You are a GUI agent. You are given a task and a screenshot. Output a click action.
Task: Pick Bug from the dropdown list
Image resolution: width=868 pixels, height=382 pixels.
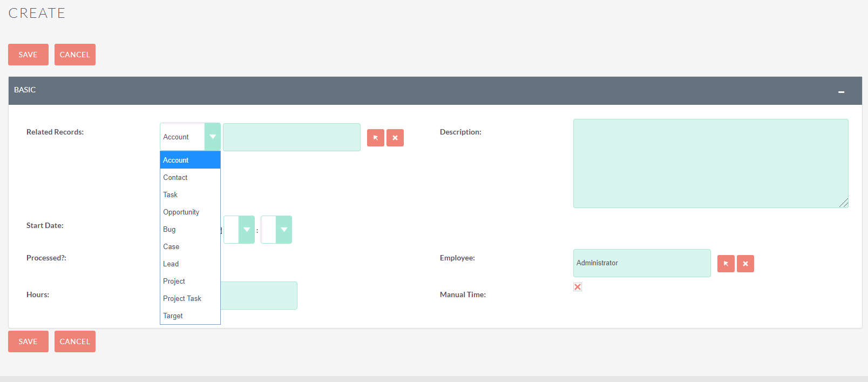point(190,229)
